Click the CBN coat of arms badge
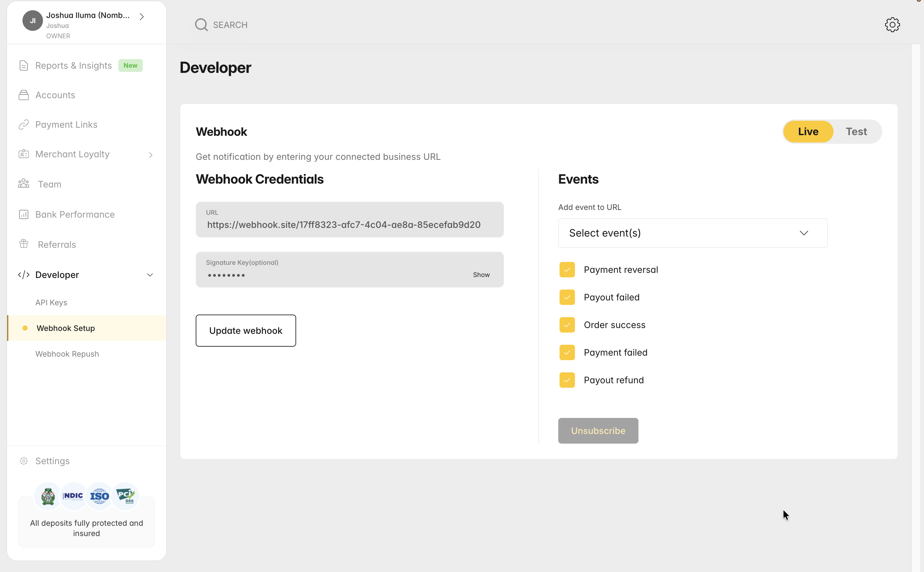 point(47,496)
